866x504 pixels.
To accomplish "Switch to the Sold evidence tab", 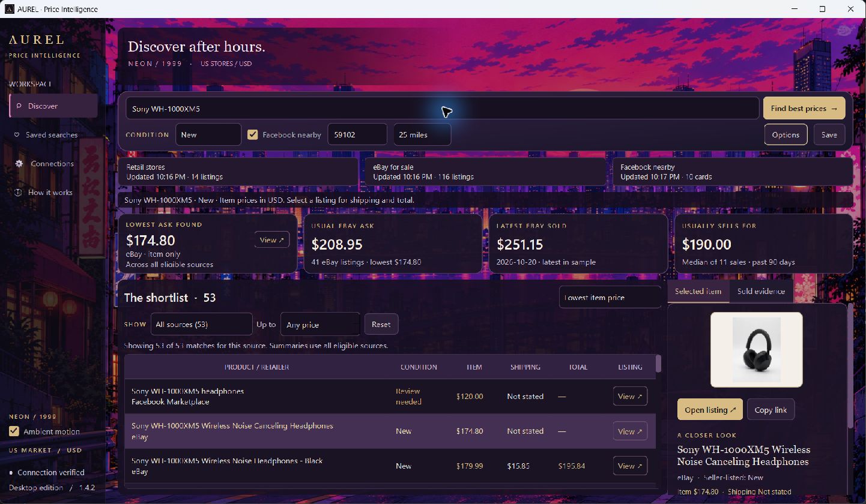I will (761, 291).
